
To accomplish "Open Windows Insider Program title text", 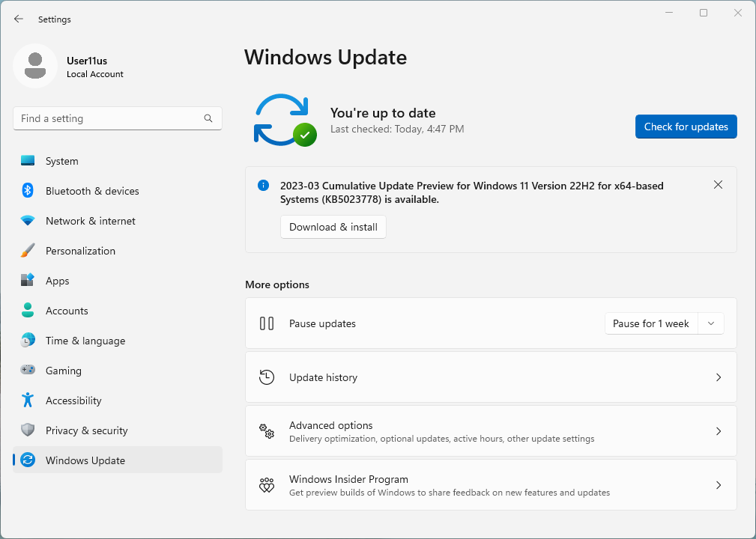I will pos(348,479).
